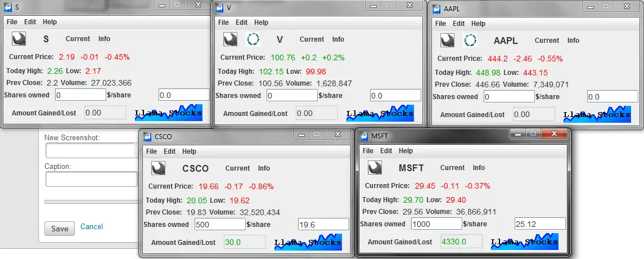The image size is (644, 259).
Task: Click $/share field showing 25.12 in MSFT
Action: (540, 224)
